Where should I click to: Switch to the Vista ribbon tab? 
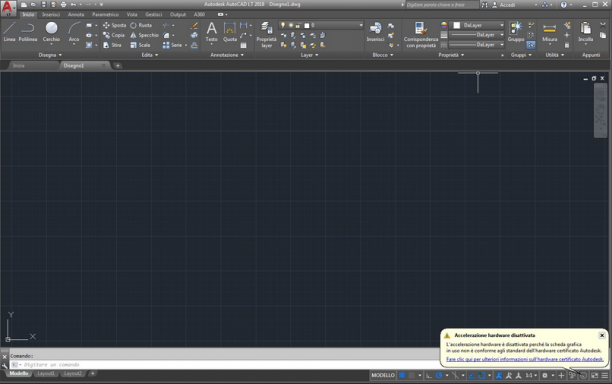coord(132,14)
